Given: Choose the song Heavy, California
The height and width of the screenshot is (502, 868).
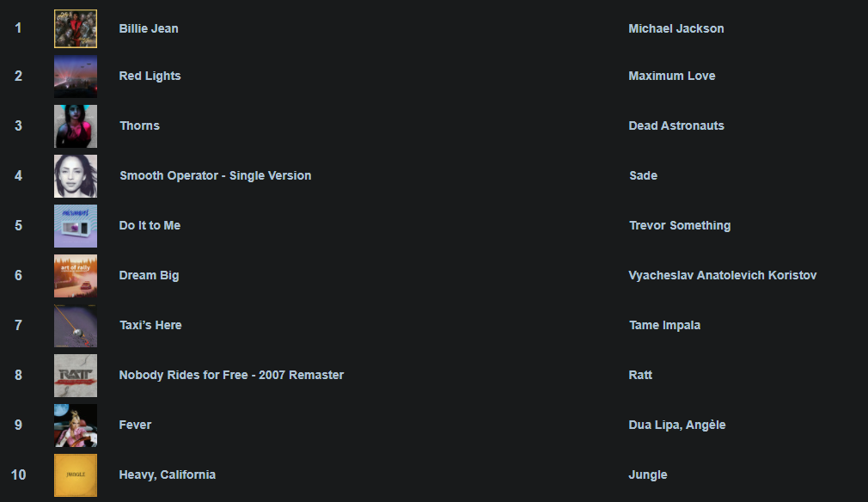Looking at the screenshot, I should pos(168,474).
